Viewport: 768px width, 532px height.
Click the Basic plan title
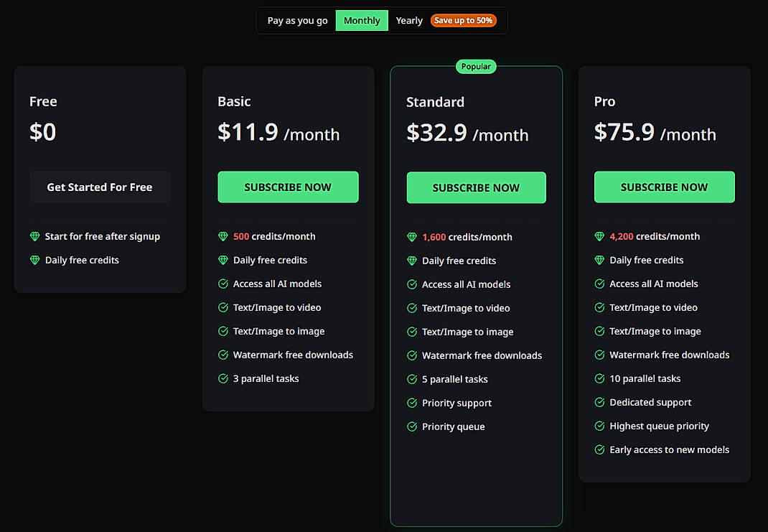[x=234, y=101]
